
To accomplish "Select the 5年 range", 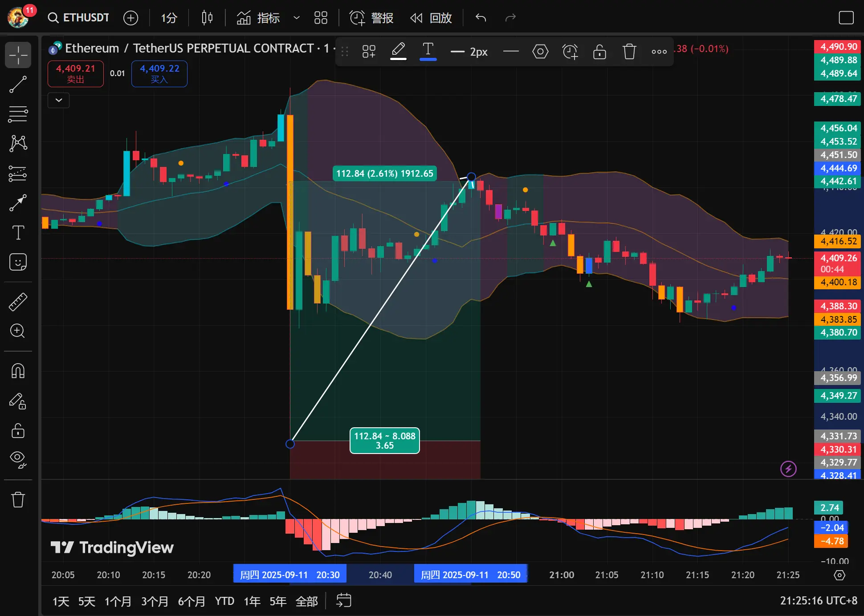I will point(278,601).
